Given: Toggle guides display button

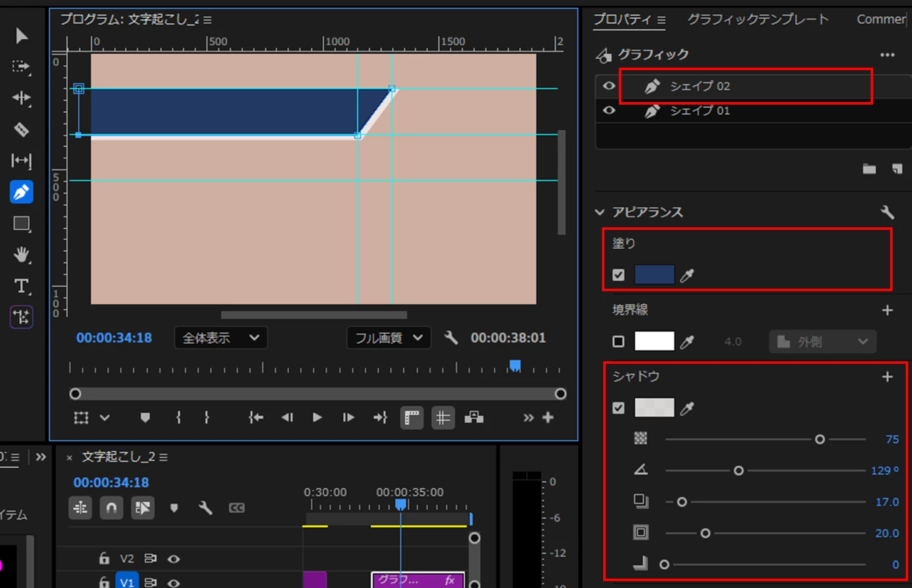Looking at the screenshot, I should click(x=443, y=418).
